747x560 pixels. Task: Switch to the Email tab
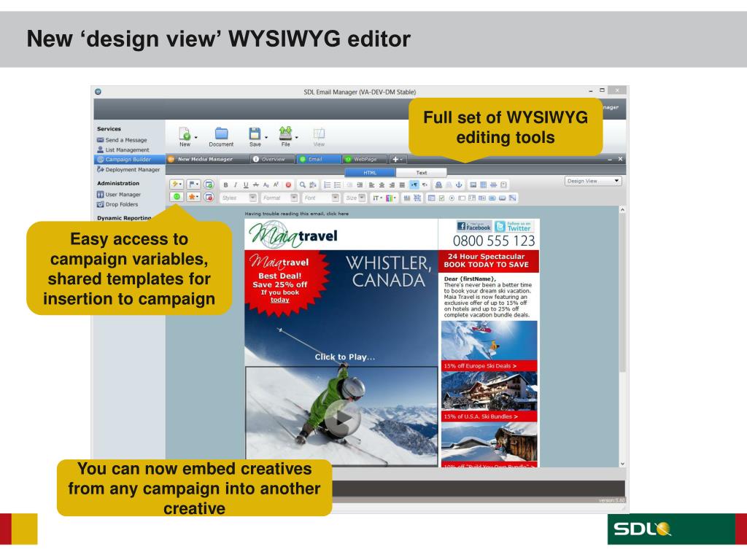[x=318, y=159]
